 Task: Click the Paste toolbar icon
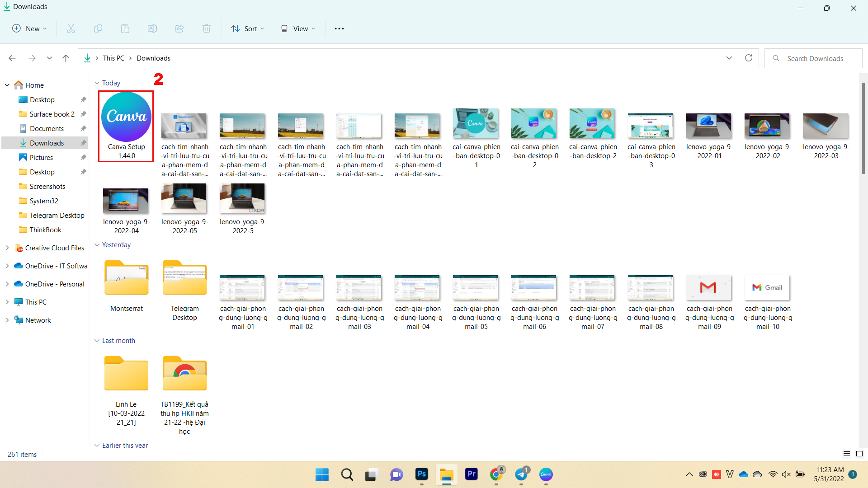click(x=125, y=28)
